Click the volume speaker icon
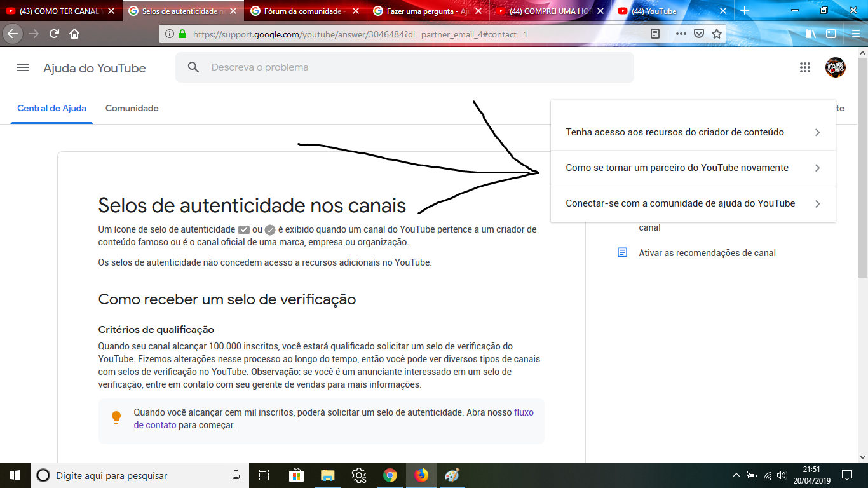868x488 pixels. click(782, 475)
